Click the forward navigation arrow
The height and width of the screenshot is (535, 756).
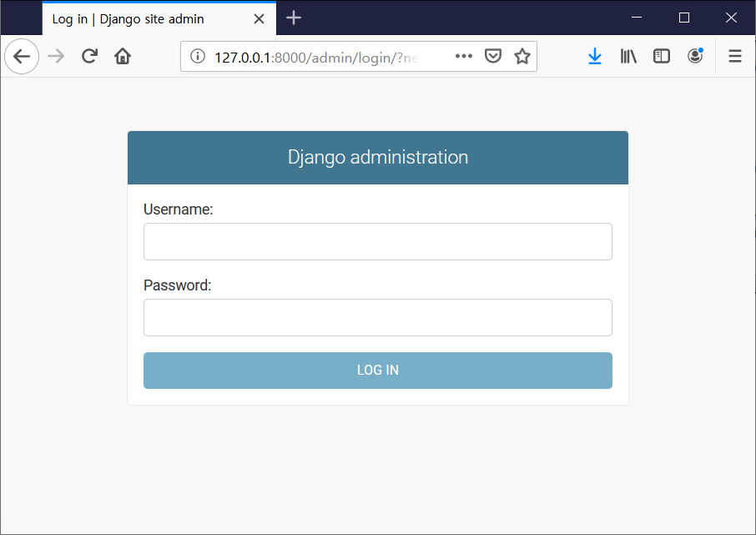click(56, 57)
